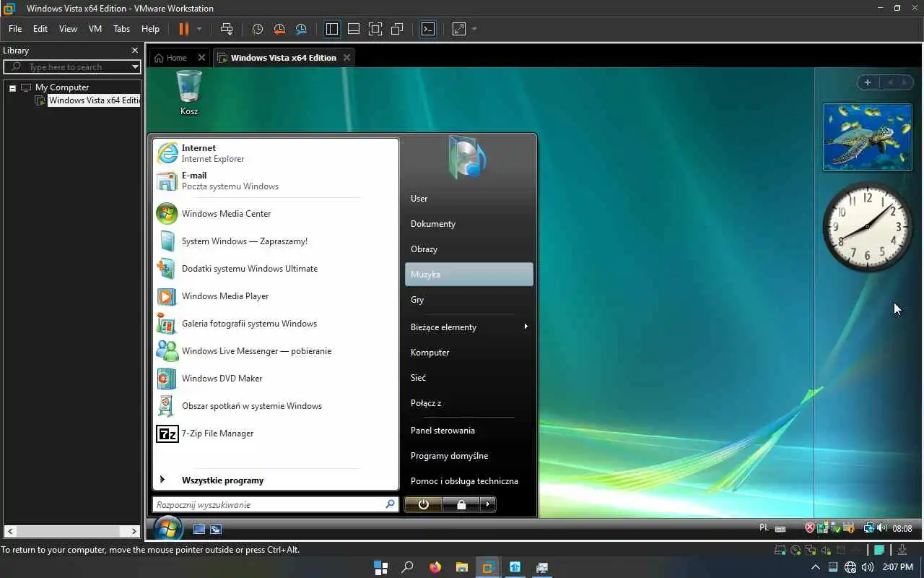The height and width of the screenshot is (578, 924).
Task: Click the Library search field
Action: click(72, 66)
